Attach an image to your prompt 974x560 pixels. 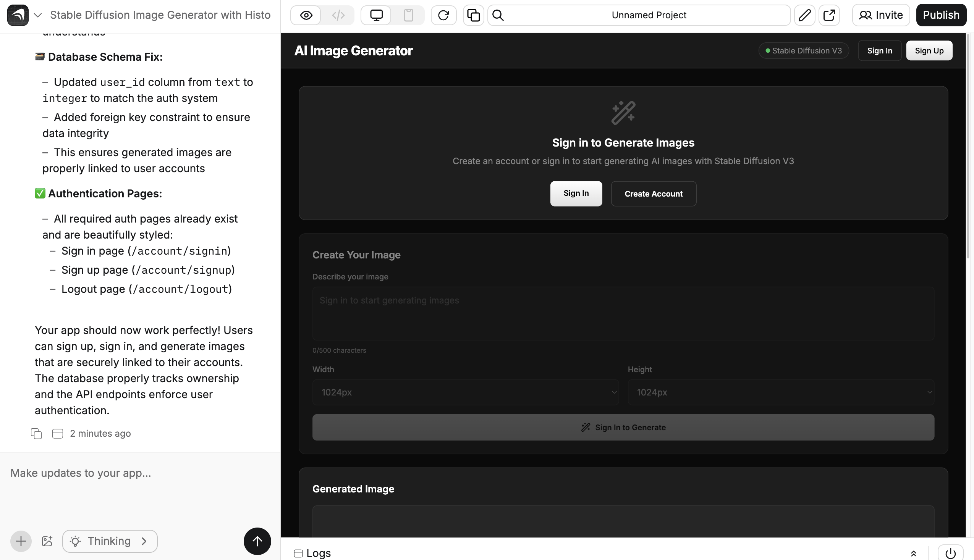click(x=47, y=541)
